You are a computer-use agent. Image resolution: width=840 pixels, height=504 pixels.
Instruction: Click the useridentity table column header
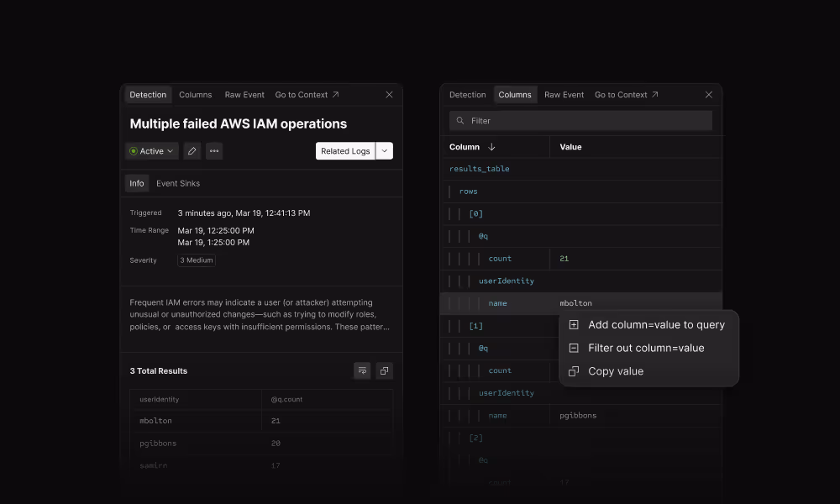(x=159, y=399)
